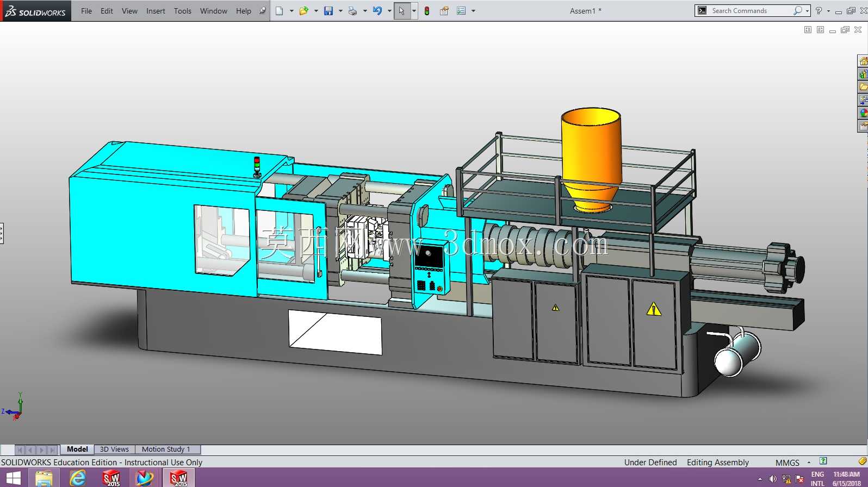
Task: Click the command prompt icon in search box
Action: [x=702, y=11]
